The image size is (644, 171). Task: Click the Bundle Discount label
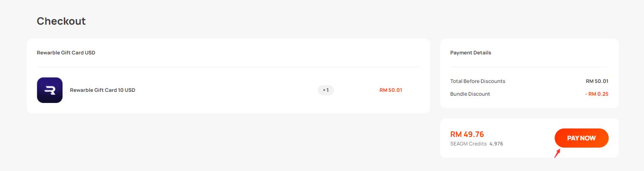pyautogui.click(x=470, y=94)
